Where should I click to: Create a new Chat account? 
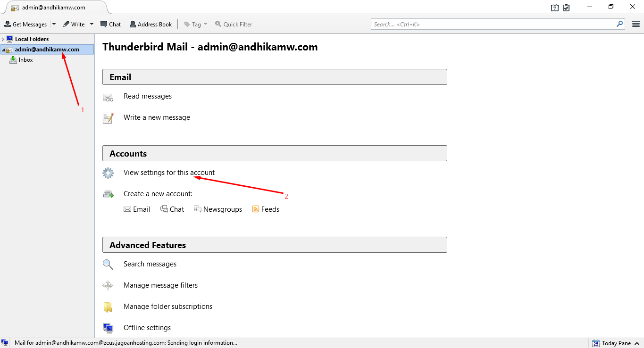click(172, 209)
